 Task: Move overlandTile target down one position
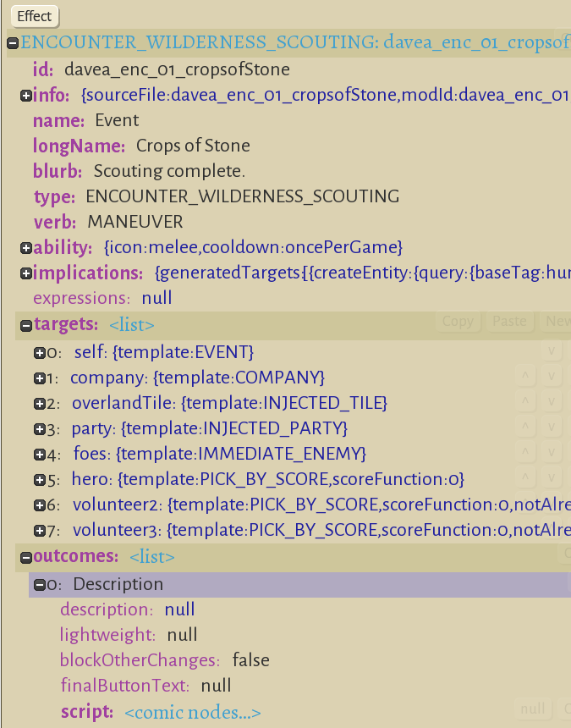point(551,402)
